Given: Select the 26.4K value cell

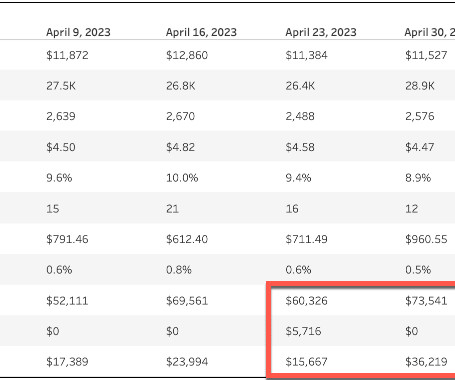Looking at the screenshot, I should click(300, 86).
